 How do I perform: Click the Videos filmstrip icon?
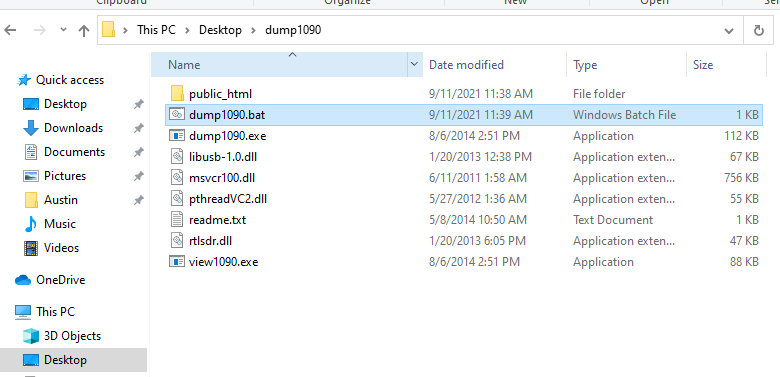(x=31, y=248)
